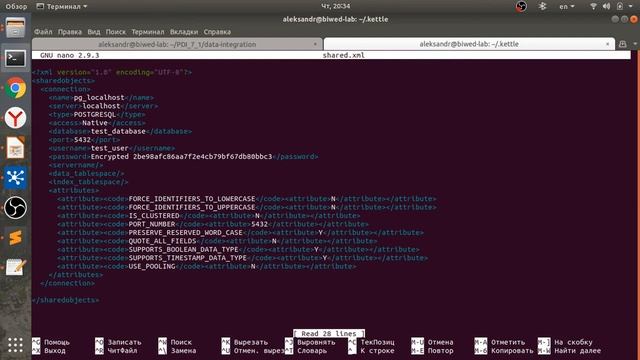
Task: Click the test_database value
Action: (118, 131)
